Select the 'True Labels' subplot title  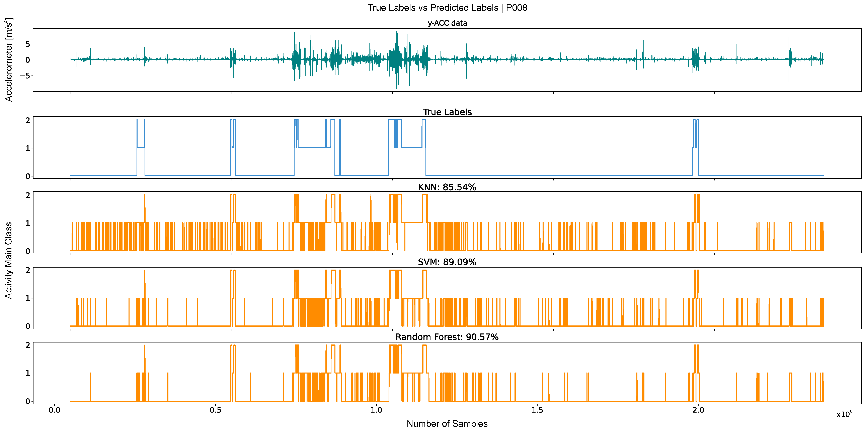click(x=447, y=112)
